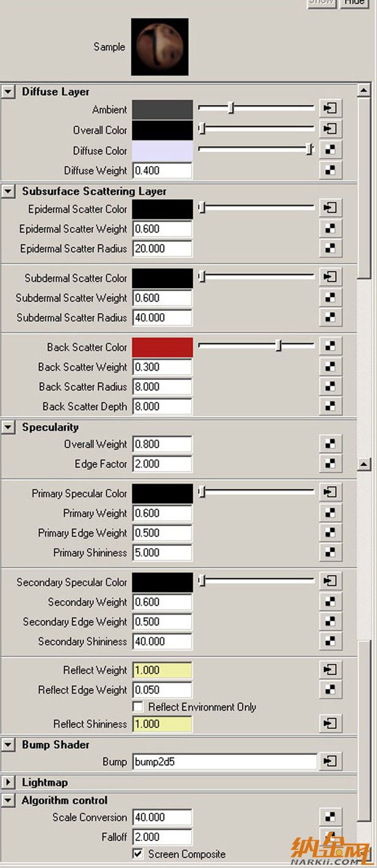The width and height of the screenshot is (377, 868).
Task: Click the Hide button at the top
Action: tap(354, 2)
